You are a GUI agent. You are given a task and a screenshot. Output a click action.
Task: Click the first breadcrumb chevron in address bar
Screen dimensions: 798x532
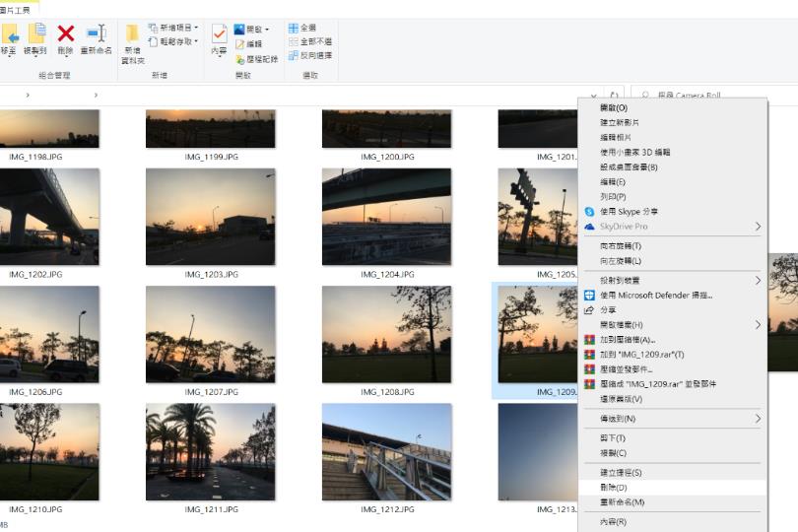[28, 96]
